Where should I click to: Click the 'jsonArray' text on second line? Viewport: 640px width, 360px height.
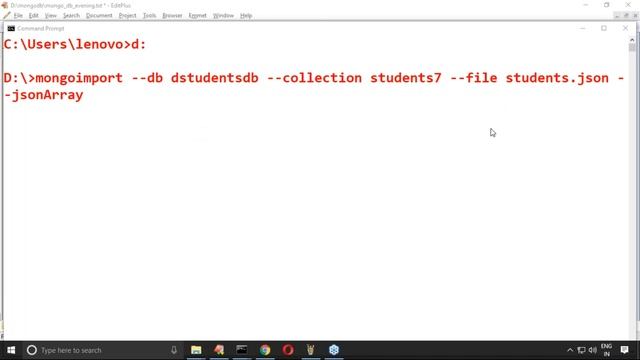47,96
